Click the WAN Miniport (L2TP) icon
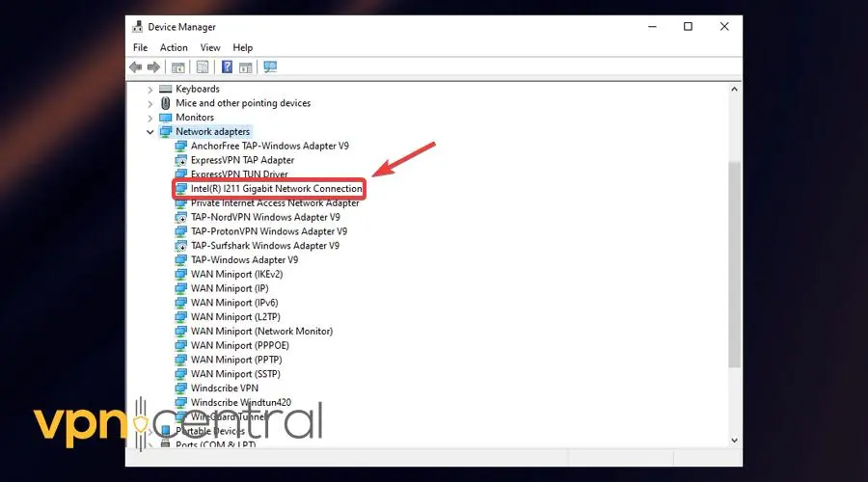Viewport: 868px width, 482px height. click(181, 317)
